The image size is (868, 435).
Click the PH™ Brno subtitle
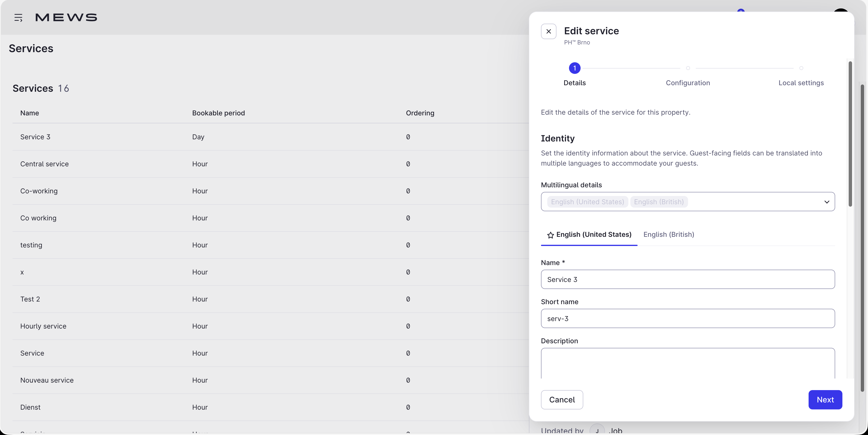[577, 42]
